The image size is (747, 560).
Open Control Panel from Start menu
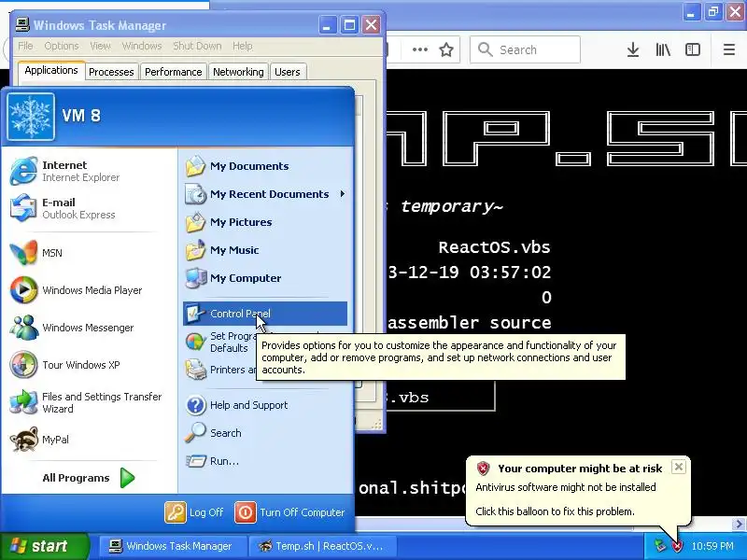tap(265, 314)
